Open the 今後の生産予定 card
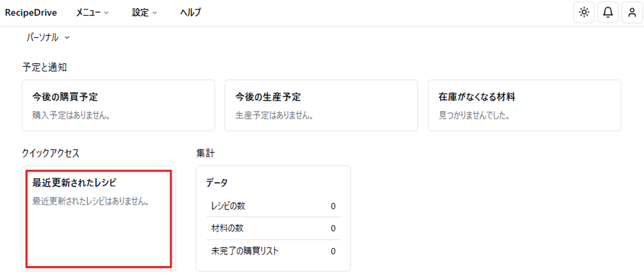The image size is (644, 278). tap(321, 105)
